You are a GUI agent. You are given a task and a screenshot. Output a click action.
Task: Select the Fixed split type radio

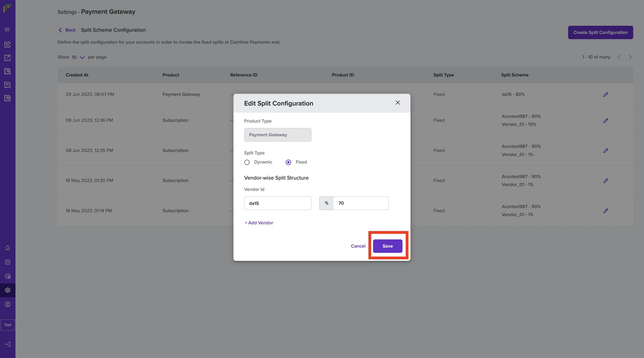288,162
